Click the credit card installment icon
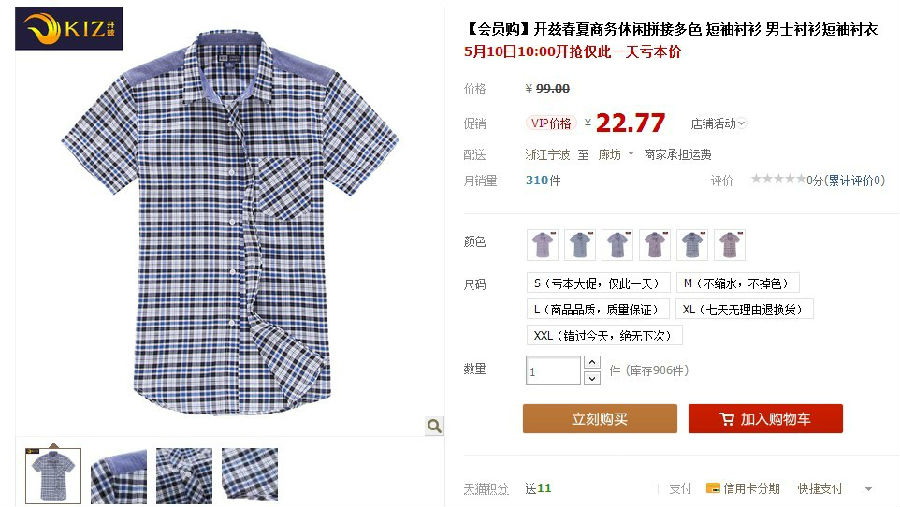The height and width of the screenshot is (507, 900). tap(712, 489)
